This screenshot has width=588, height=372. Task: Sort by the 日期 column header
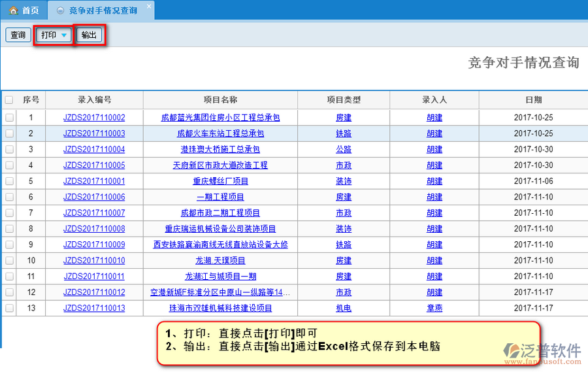(x=533, y=100)
